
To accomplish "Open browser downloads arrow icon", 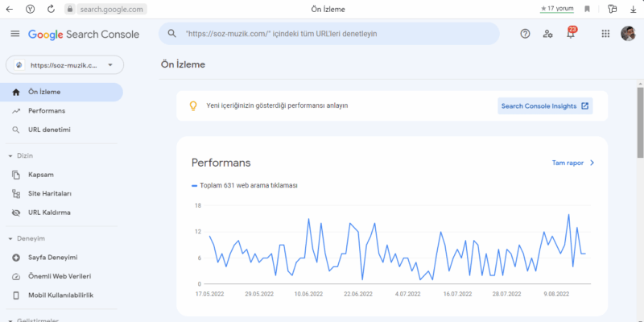I will tap(632, 9).
